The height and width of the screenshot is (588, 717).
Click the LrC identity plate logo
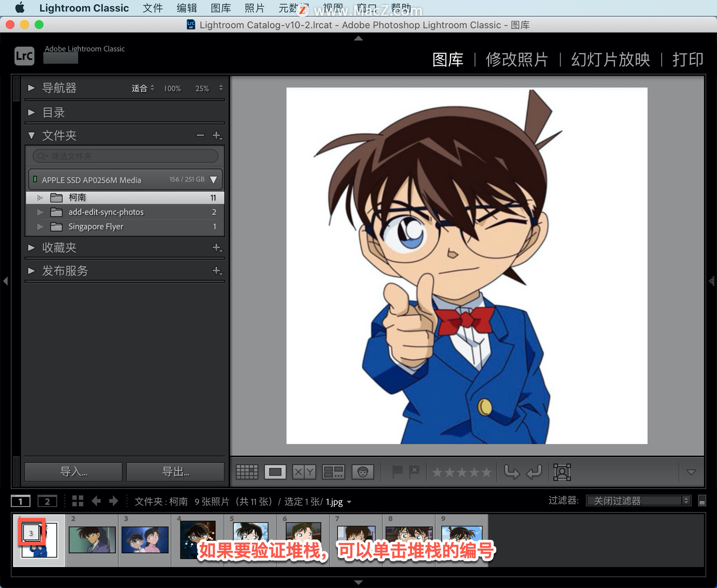click(24, 56)
